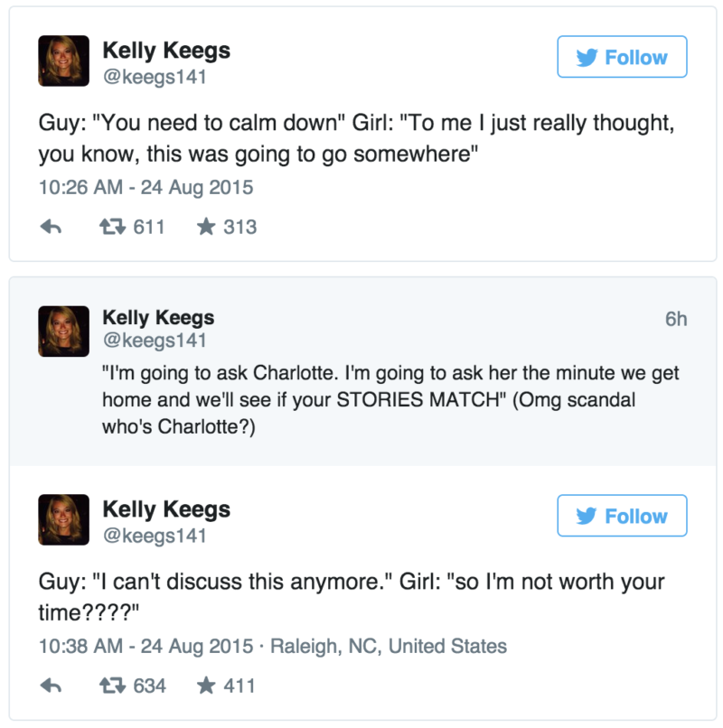Open the @keegs141 handle in the top tweet
Viewport: 723px width, 728px height.
(155, 77)
